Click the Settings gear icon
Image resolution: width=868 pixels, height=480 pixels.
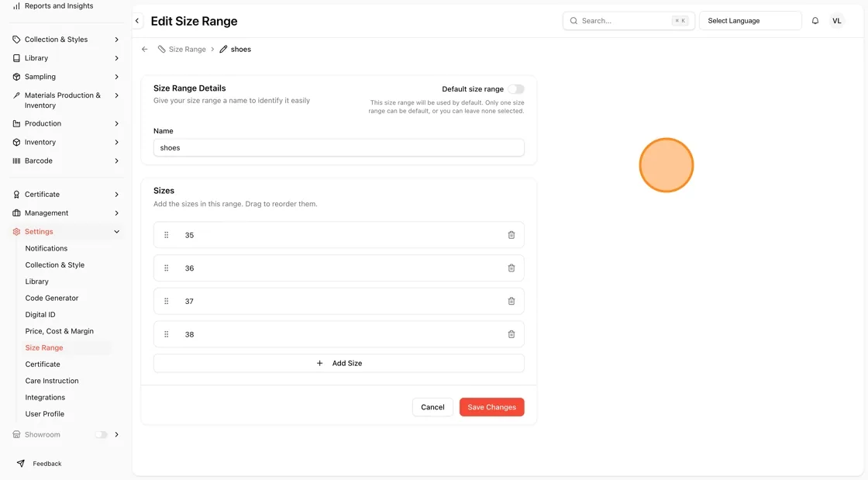(16, 231)
